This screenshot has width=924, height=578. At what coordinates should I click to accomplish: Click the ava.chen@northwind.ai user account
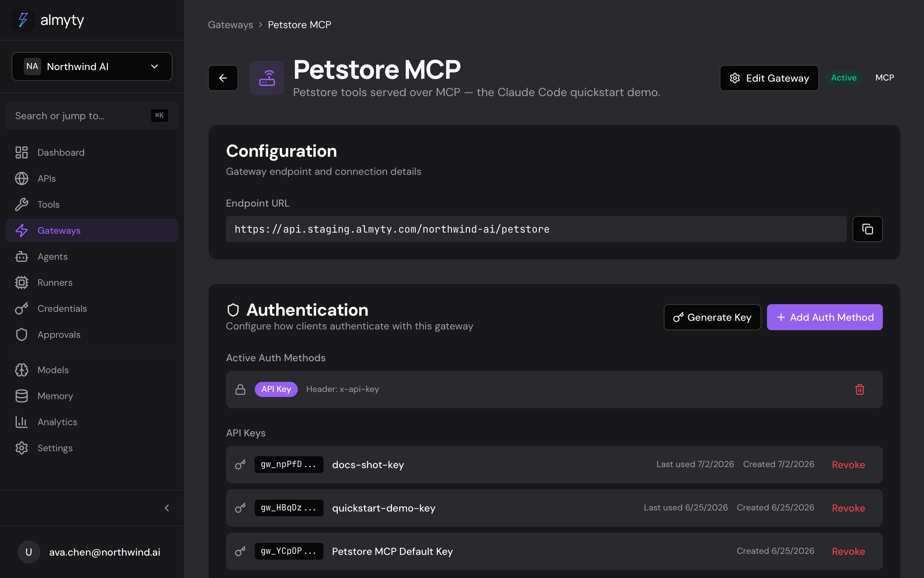(105, 552)
